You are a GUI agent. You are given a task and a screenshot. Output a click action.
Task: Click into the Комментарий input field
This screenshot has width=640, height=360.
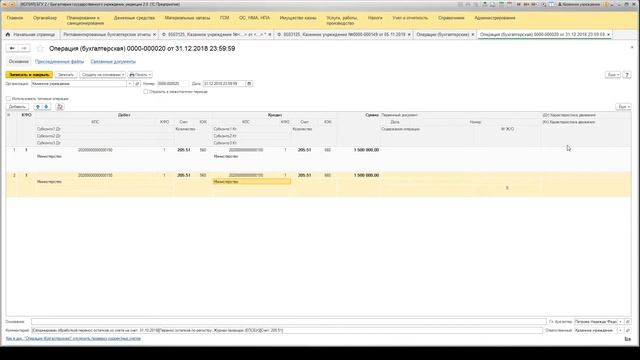click(287, 330)
